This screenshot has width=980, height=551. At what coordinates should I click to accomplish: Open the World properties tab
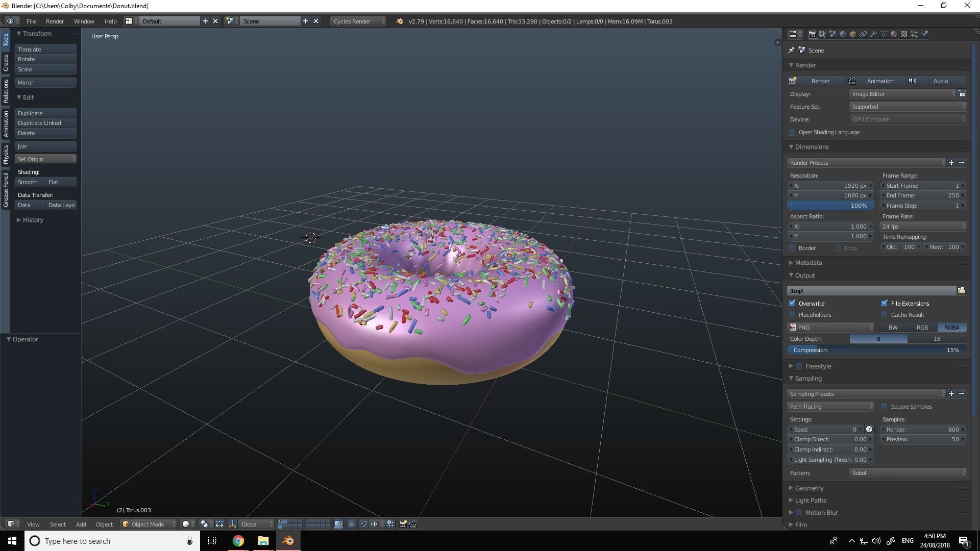(x=843, y=34)
